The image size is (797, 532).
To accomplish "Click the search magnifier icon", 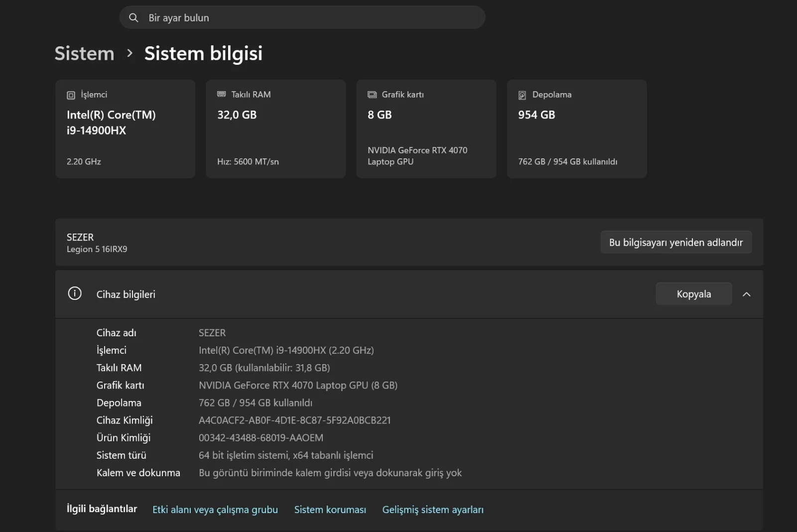I will coord(133,18).
